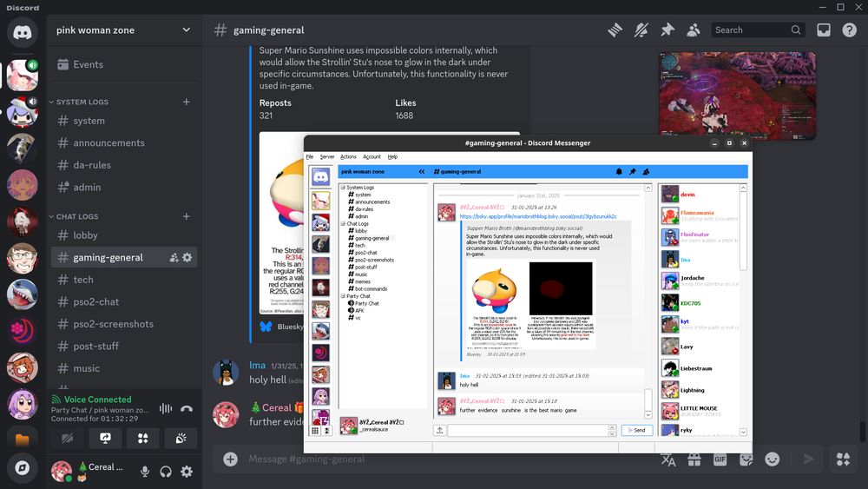Open Account menu in Discord Messenger window
The width and height of the screenshot is (868, 489).
point(372,156)
